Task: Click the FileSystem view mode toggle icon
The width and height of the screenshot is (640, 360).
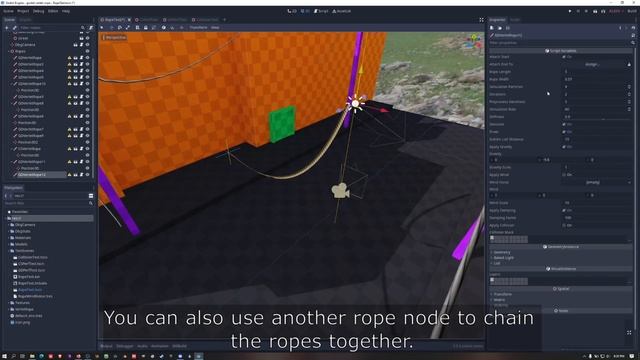Action: (x=91, y=196)
